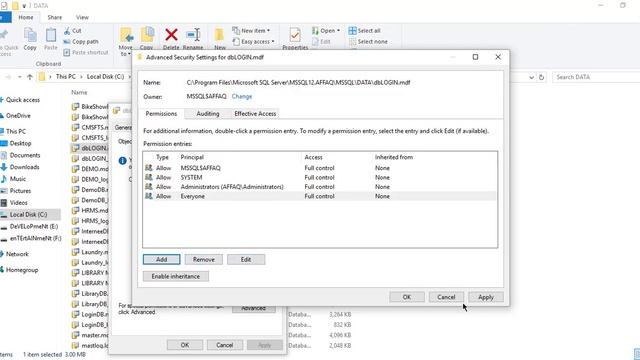Select the HRMS.mdf file in list
The height and width of the screenshot is (360, 640).
[90, 210]
